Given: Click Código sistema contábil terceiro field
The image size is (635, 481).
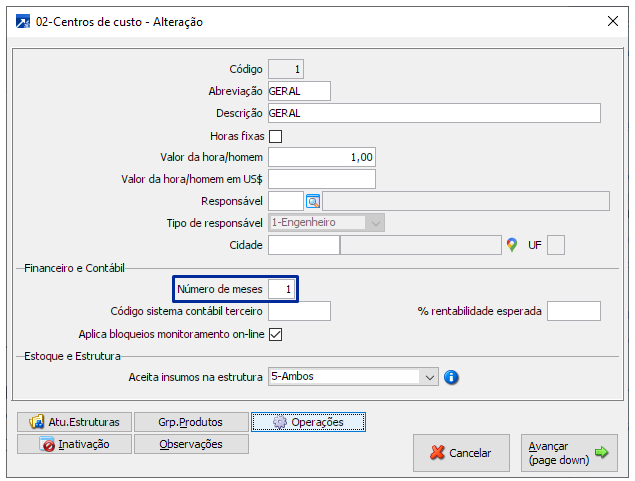Looking at the screenshot, I should pyautogui.click(x=299, y=311).
